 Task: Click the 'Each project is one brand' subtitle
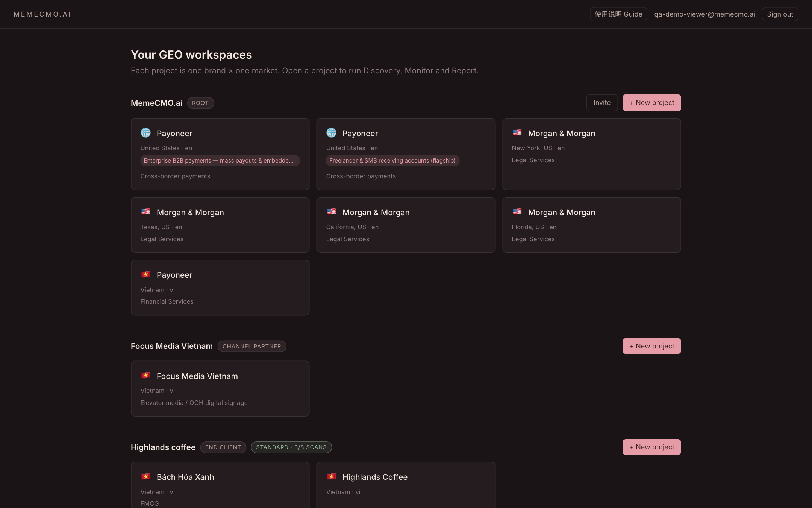point(304,71)
